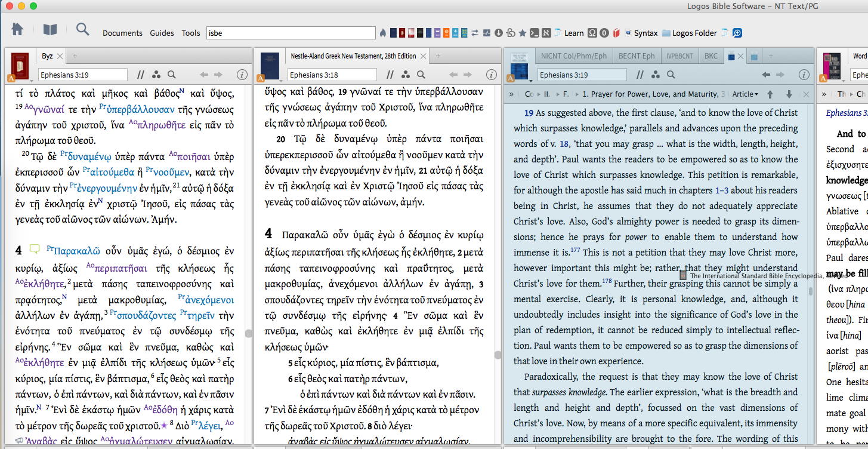Open the Search magnifier in main toolbar
The height and width of the screenshot is (449, 868).
tap(82, 29)
